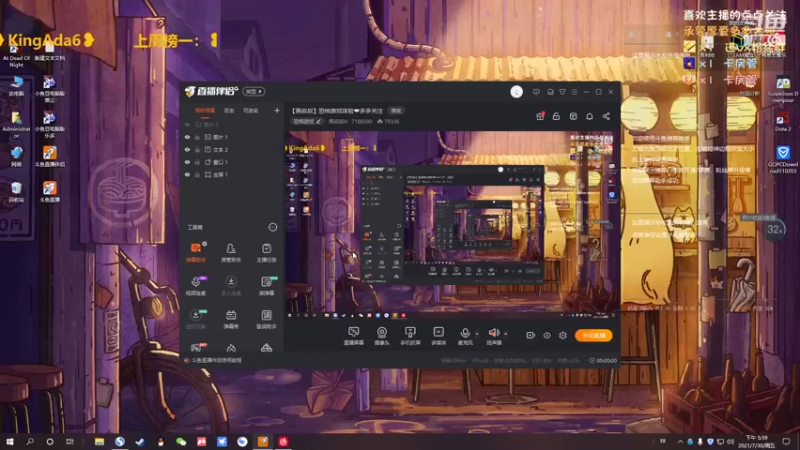Open WeChat from the taskbar
Image resolution: width=800 pixels, height=450 pixels.
tap(181, 441)
